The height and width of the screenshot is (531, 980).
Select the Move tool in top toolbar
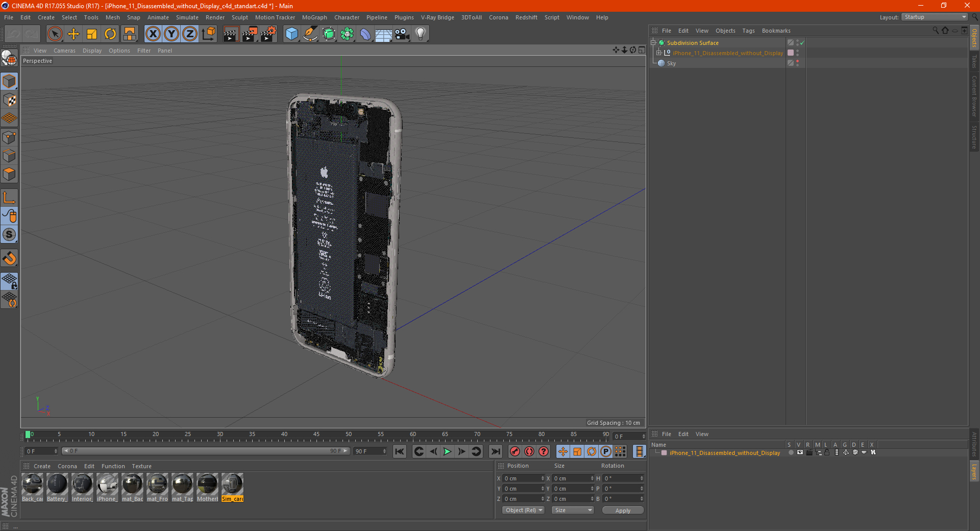click(73, 34)
